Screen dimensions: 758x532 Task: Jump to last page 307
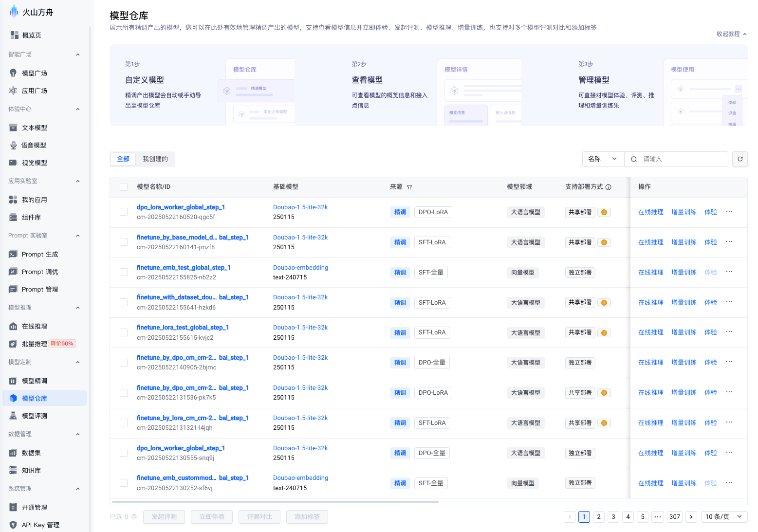coord(675,517)
